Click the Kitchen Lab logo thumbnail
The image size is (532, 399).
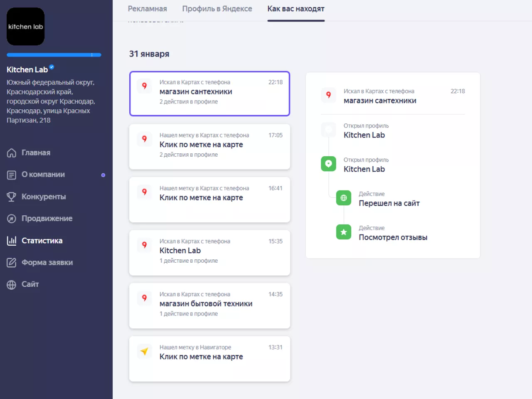25,27
